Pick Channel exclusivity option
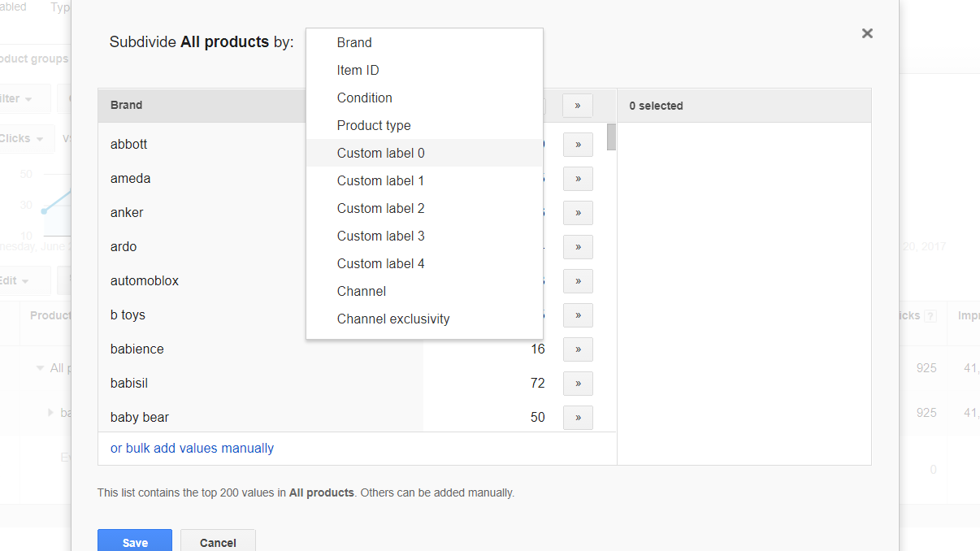Viewport: 980px width, 551px height. point(393,319)
